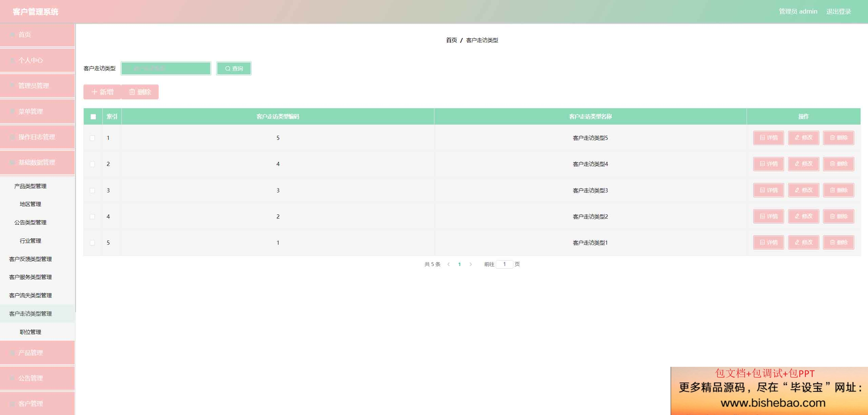Go to previous page with left arrow

pos(449,264)
